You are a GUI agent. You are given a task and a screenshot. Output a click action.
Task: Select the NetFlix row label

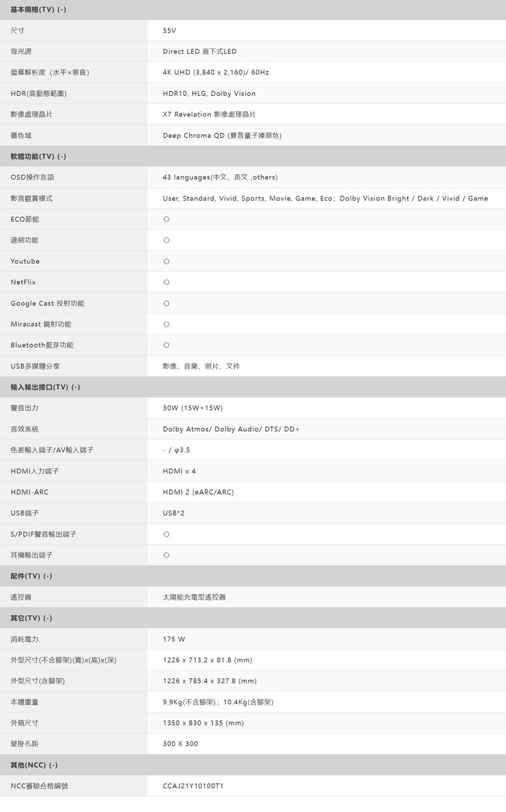tap(23, 282)
